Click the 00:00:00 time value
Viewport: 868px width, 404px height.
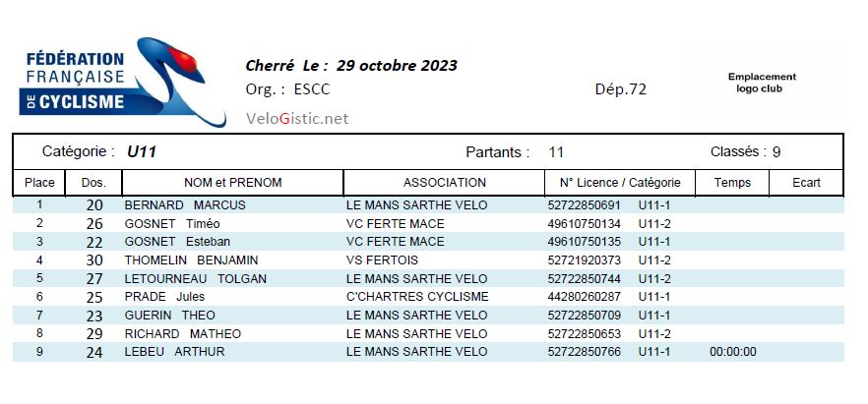732,352
